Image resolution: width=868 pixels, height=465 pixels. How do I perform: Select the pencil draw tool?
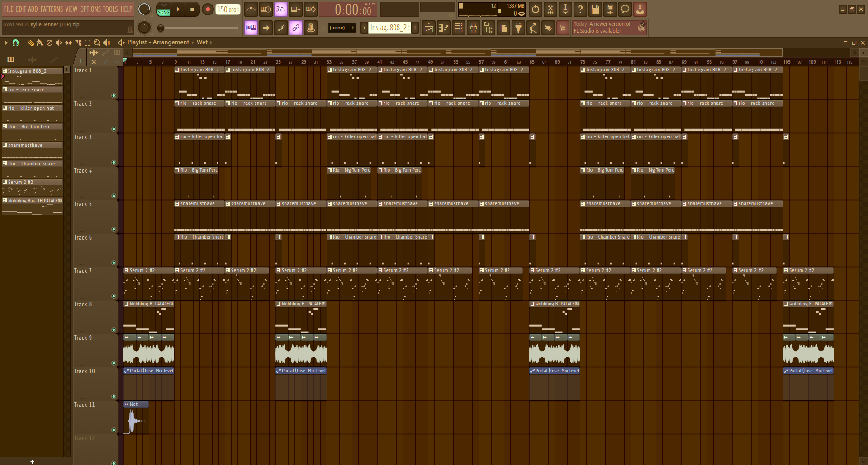pyautogui.click(x=30, y=42)
